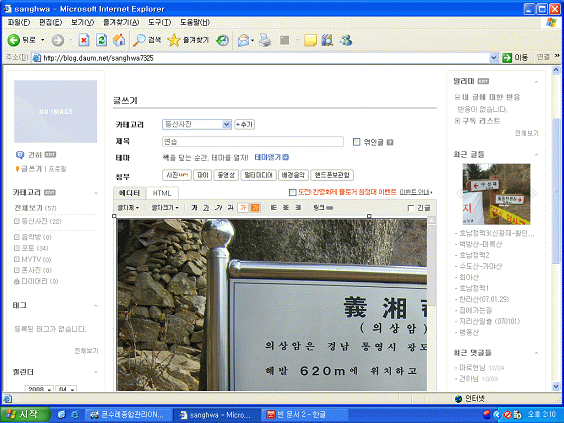Print the page with the printer icon
The width and height of the screenshot is (564, 423).
[265, 40]
